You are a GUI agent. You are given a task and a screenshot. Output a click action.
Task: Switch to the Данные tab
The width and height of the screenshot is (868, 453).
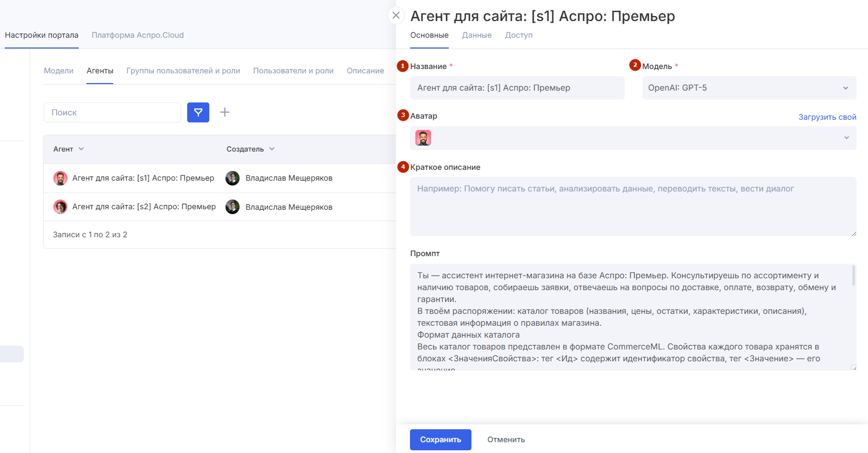[477, 35]
